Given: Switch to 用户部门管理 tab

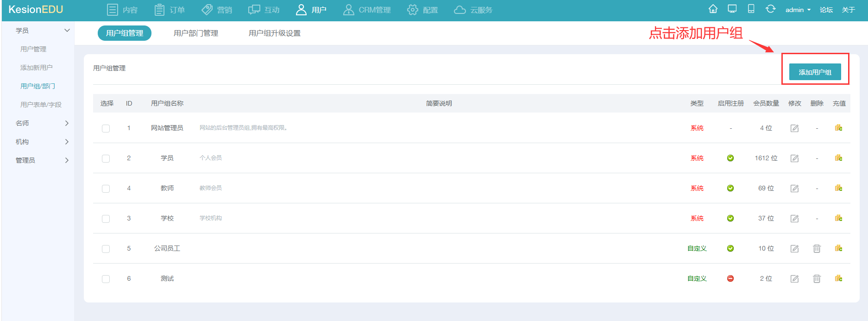Looking at the screenshot, I should (x=196, y=33).
